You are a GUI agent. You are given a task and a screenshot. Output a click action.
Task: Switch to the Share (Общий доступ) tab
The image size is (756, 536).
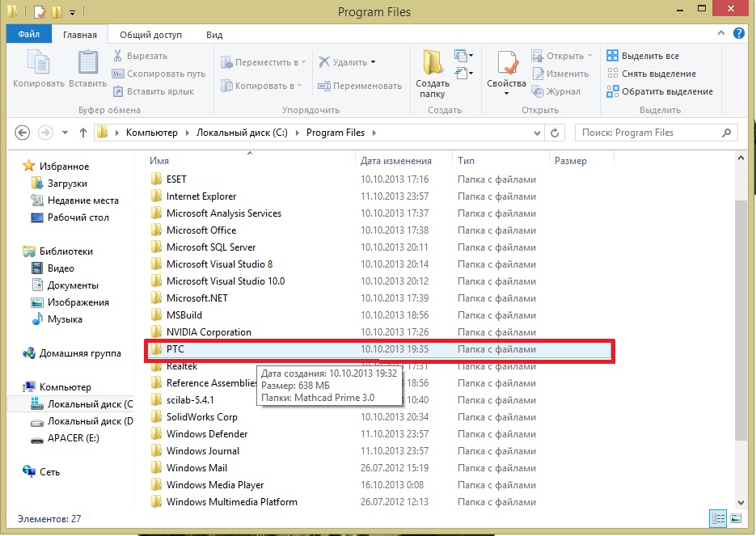[151, 35]
